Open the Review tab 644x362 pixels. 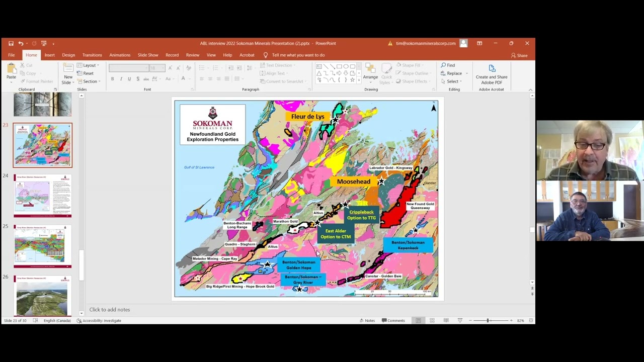[193, 55]
